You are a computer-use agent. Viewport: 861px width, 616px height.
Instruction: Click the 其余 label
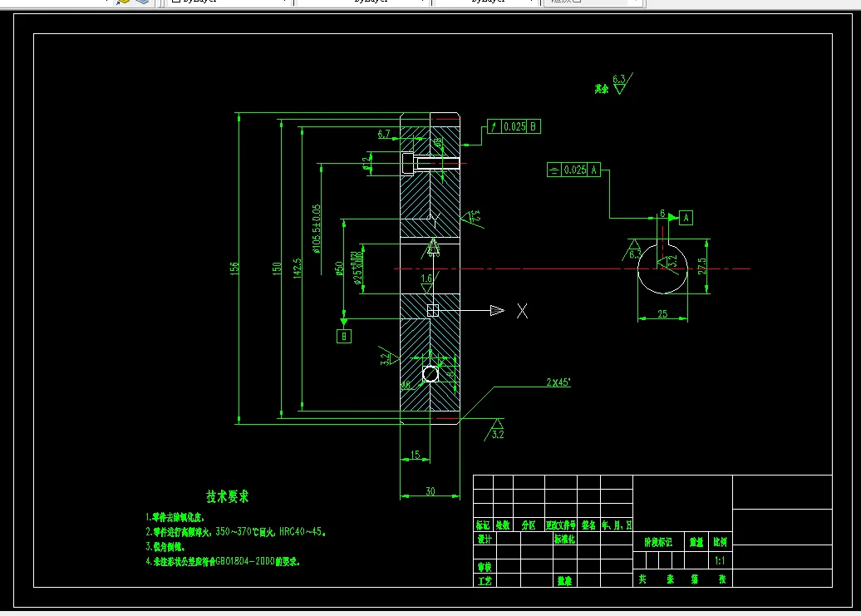tap(601, 88)
